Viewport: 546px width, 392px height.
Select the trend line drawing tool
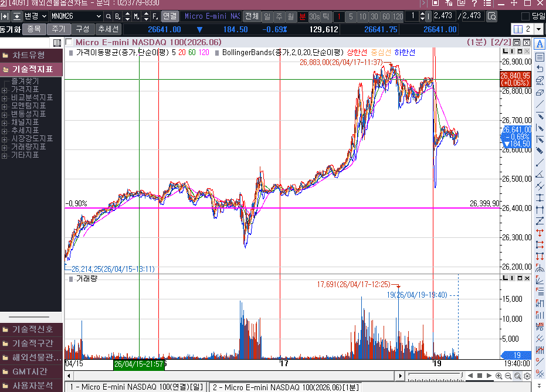pyautogui.click(x=540, y=105)
